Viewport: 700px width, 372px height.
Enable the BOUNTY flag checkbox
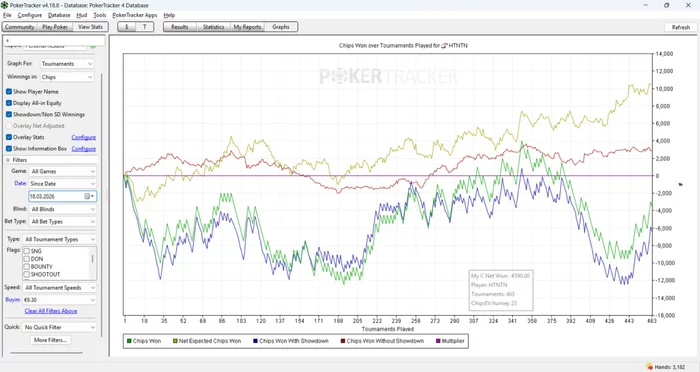[26, 267]
